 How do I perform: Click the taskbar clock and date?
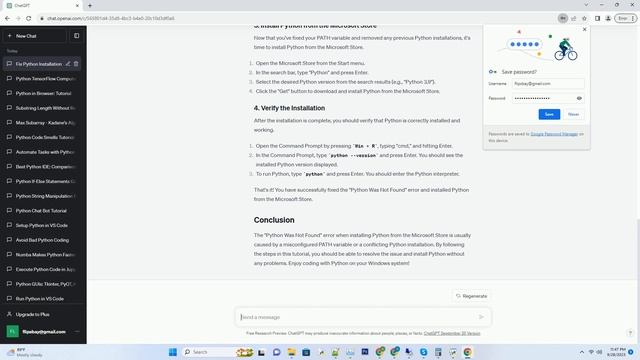click(616, 352)
